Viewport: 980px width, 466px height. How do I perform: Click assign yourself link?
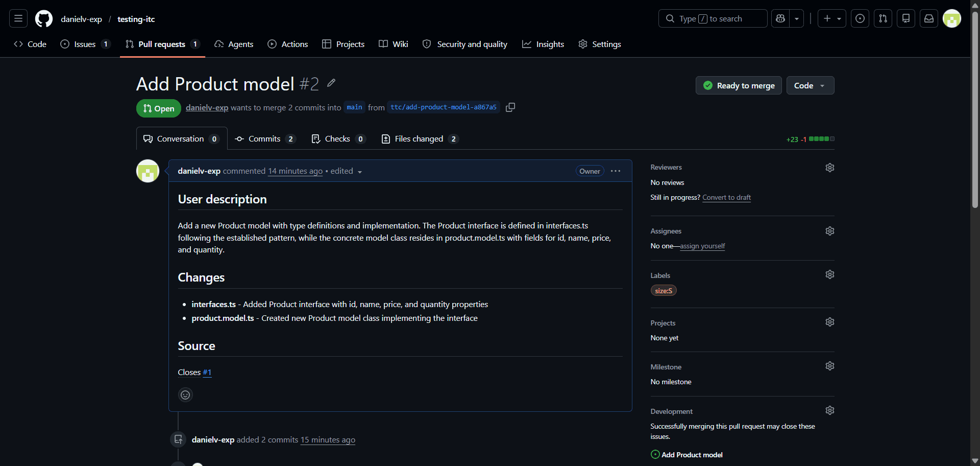pyautogui.click(x=702, y=246)
